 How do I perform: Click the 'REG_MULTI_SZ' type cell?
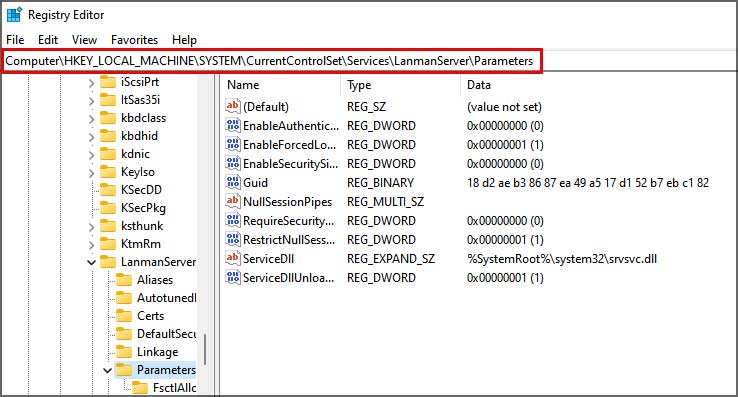(x=385, y=202)
